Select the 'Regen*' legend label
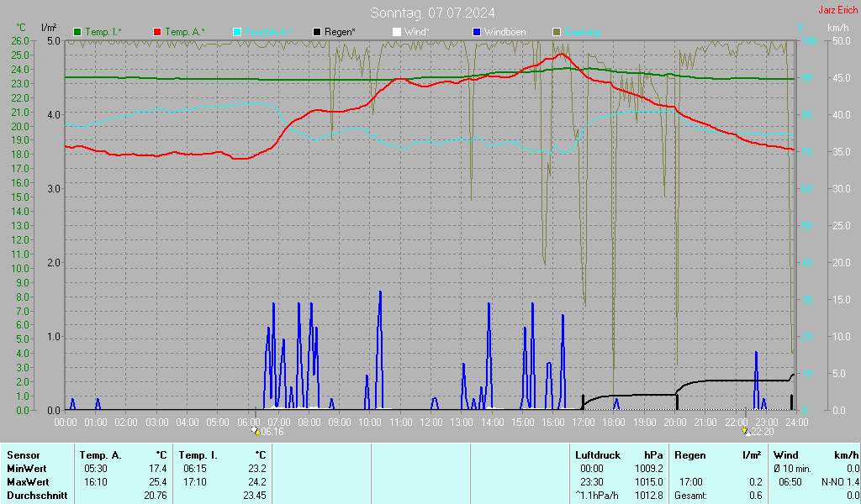 pos(340,33)
